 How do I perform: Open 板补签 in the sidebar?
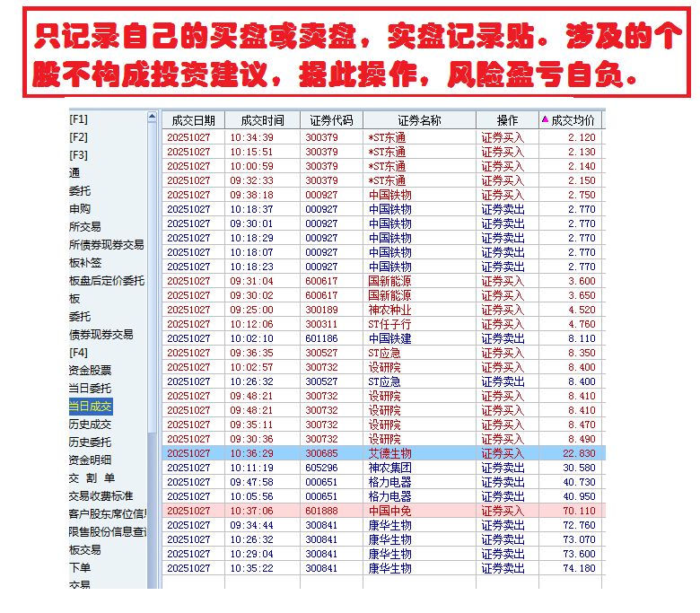point(85,263)
